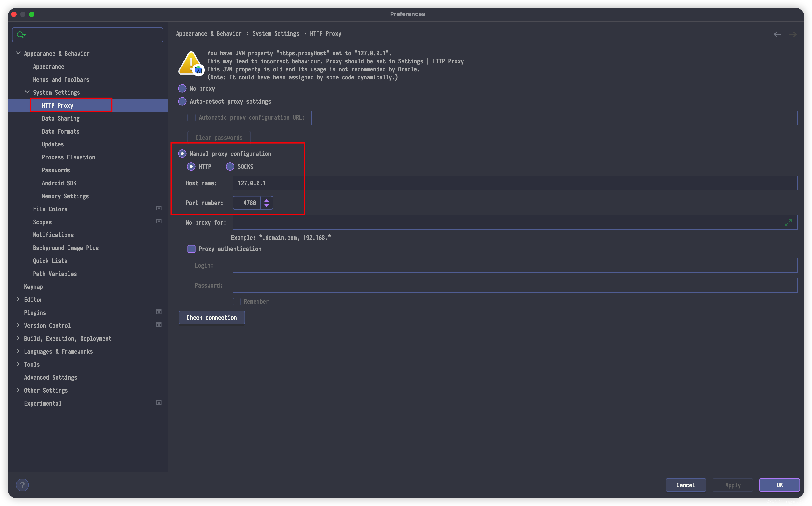
Task: Click the Check connection button
Action: 212,318
